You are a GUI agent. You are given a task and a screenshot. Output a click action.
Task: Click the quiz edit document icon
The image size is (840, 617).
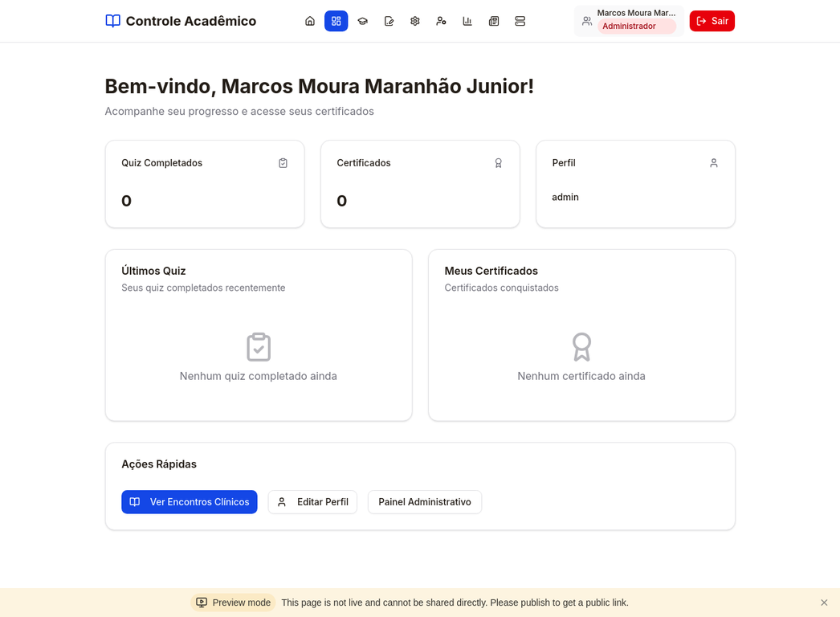pyautogui.click(x=389, y=21)
